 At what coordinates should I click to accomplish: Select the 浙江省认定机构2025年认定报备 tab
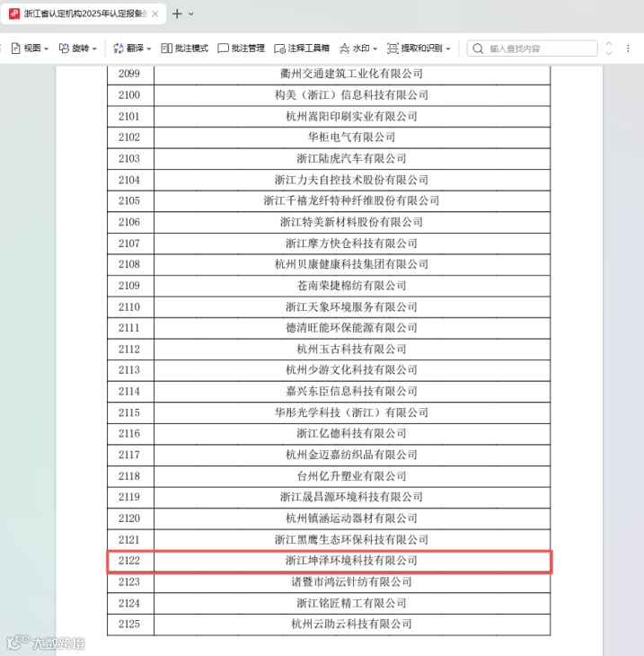pyautogui.click(x=85, y=13)
